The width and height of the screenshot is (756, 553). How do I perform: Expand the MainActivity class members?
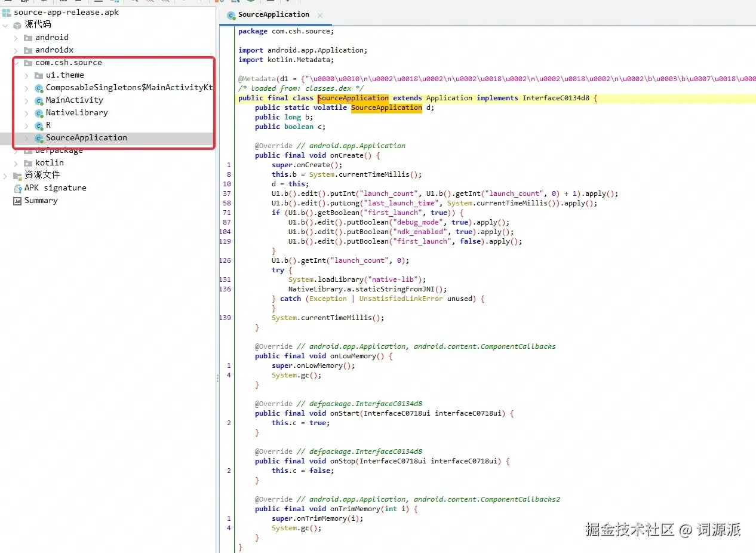[x=27, y=100]
